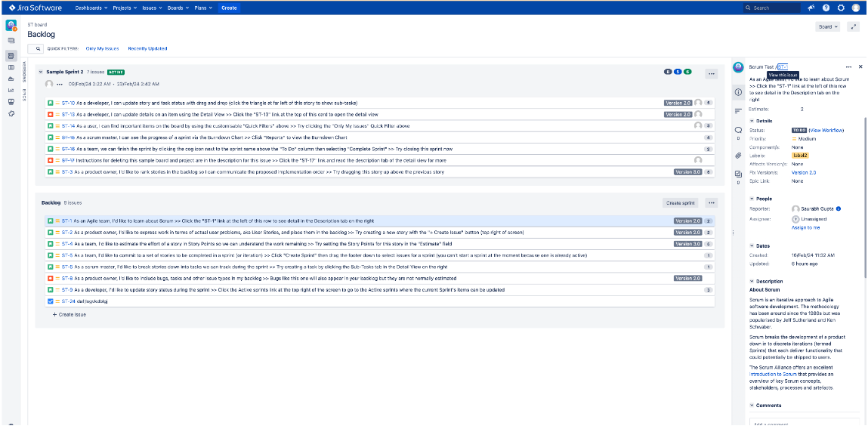
Task: Open the Board dropdown button
Action: pos(828,26)
